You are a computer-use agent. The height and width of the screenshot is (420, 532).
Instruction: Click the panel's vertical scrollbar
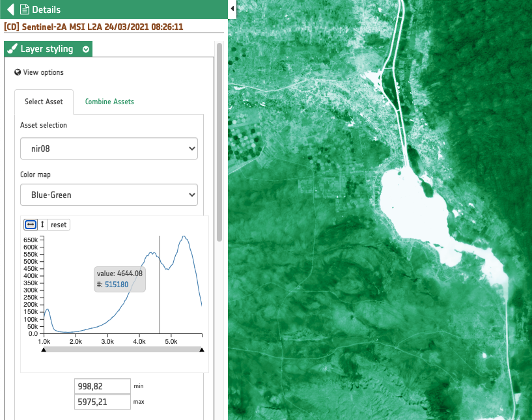(219, 143)
